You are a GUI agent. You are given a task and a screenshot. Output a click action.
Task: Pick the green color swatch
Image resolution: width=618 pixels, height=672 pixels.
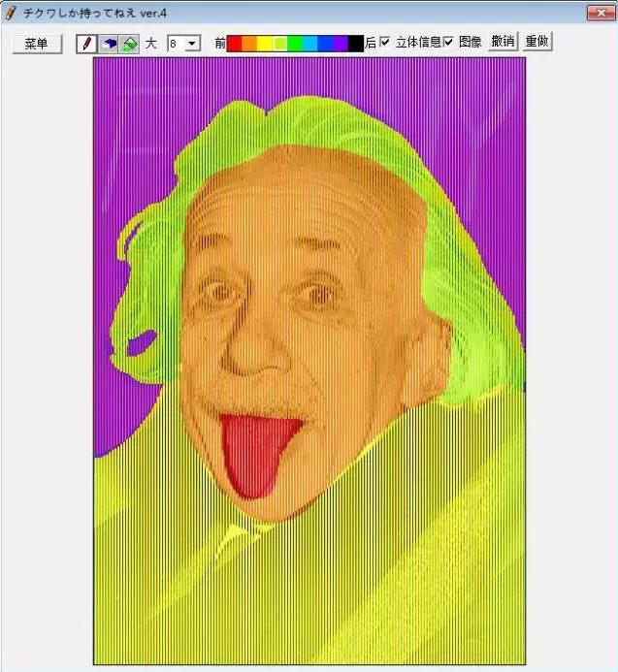point(295,43)
